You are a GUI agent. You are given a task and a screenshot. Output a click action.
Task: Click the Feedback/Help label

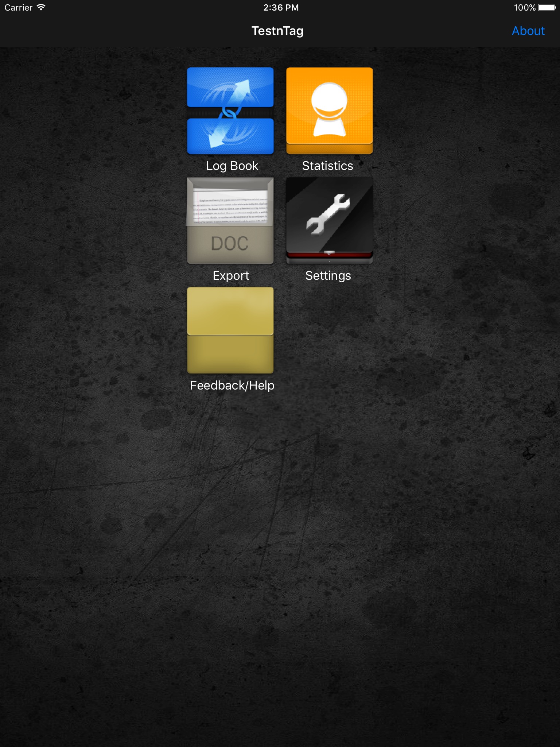[x=232, y=386]
